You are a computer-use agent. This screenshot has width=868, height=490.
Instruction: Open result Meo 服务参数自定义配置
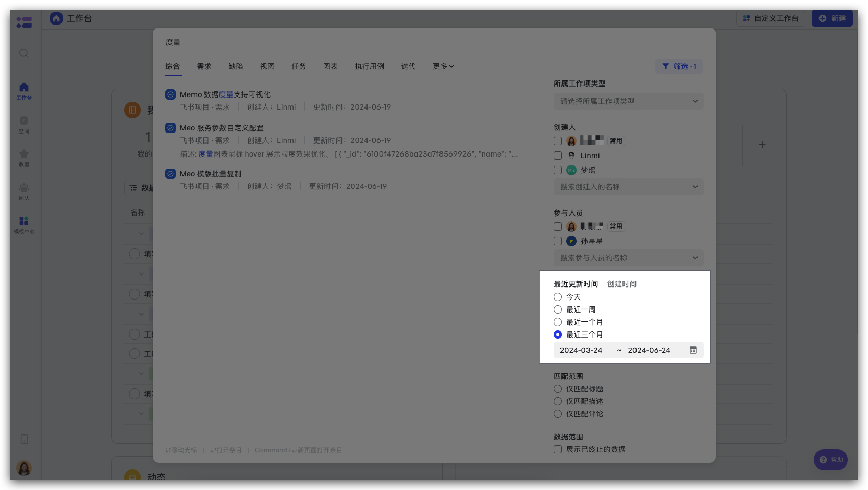pyautogui.click(x=222, y=128)
